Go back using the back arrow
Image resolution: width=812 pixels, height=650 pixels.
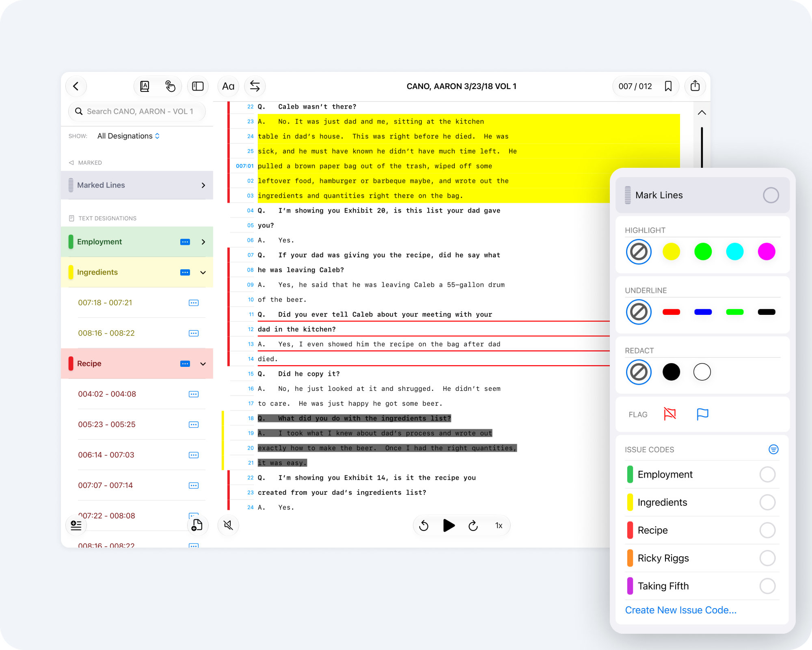(76, 86)
